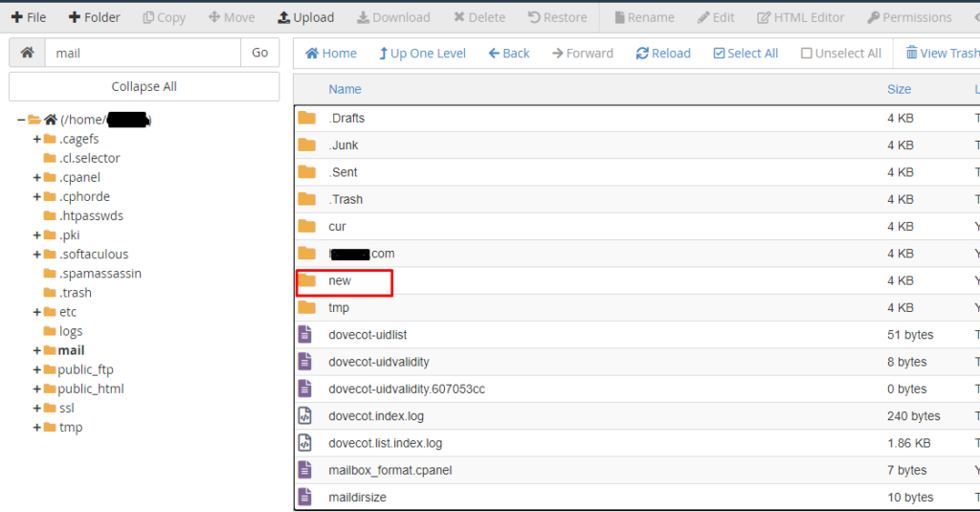Expand the .pki tree folder

coord(37,235)
